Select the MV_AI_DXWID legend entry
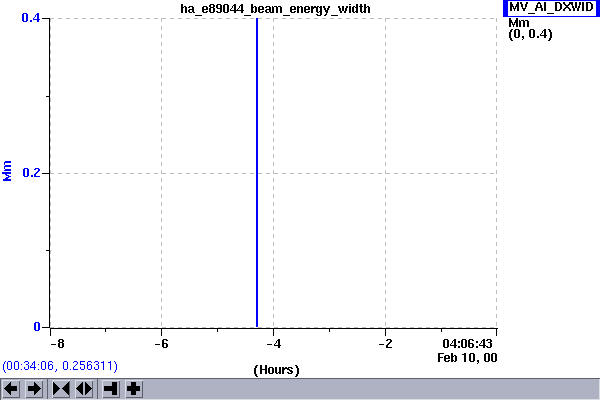Screen dimensions: 600x400 [x=551, y=8]
